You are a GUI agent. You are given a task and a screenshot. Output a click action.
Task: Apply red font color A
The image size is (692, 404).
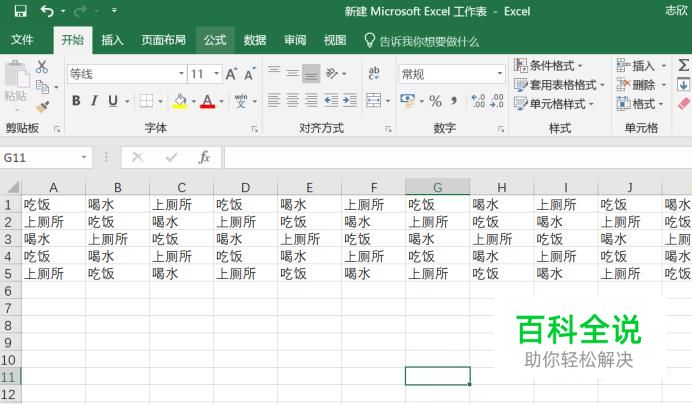point(207,101)
